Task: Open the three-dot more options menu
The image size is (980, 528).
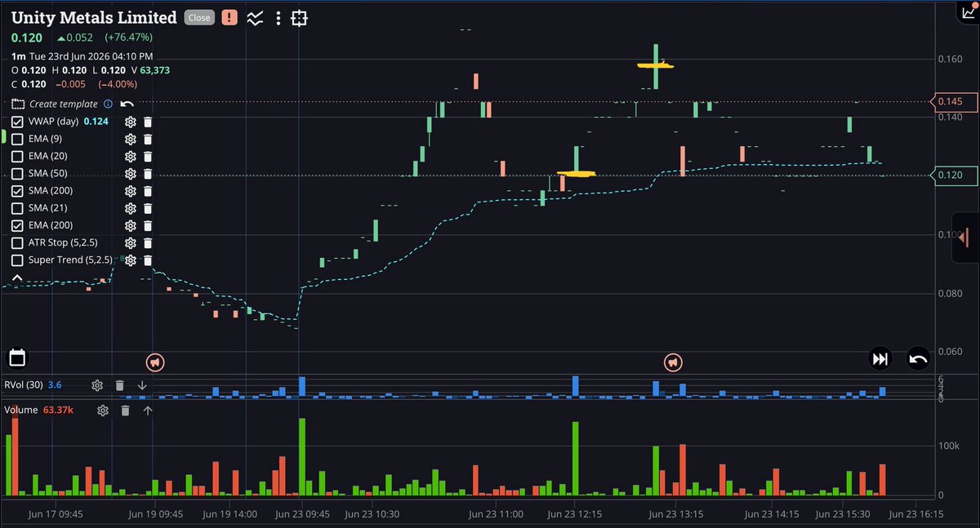Action: [278, 17]
